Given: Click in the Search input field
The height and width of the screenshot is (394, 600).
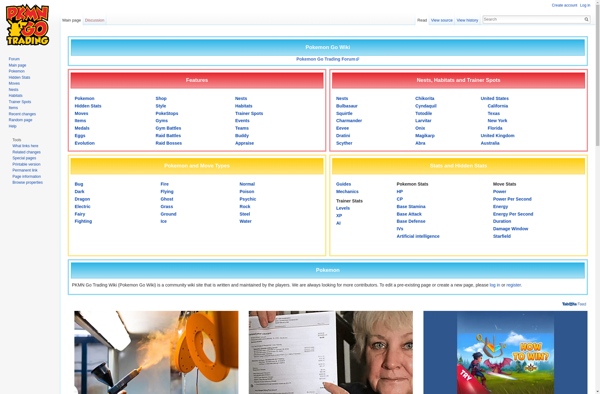Looking at the screenshot, I should pos(533,19).
